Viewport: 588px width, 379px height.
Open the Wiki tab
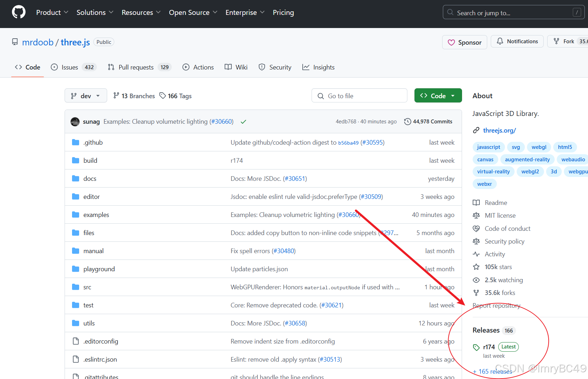pyautogui.click(x=236, y=67)
